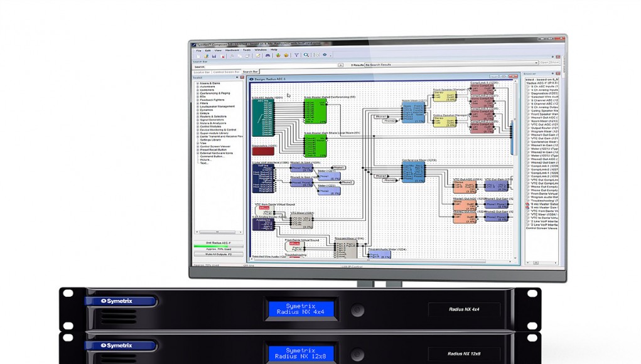The image size is (641, 364).
Task: Expand the Mixers & Gains tree node
Action: pyautogui.click(x=198, y=83)
